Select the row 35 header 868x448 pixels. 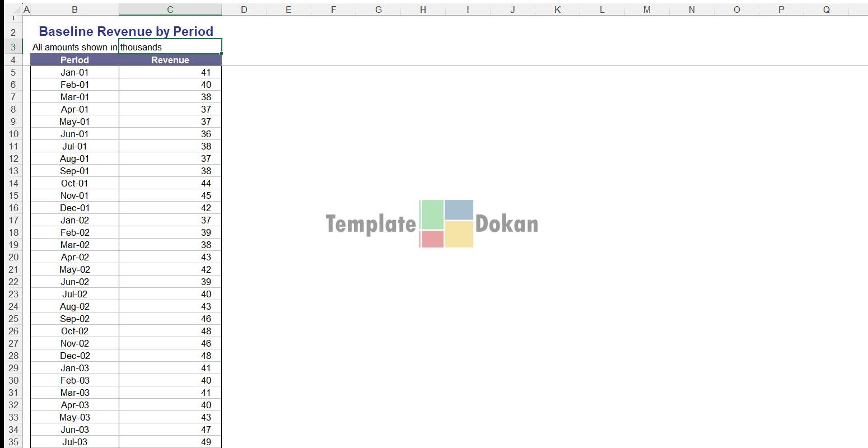click(x=13, y=442)
